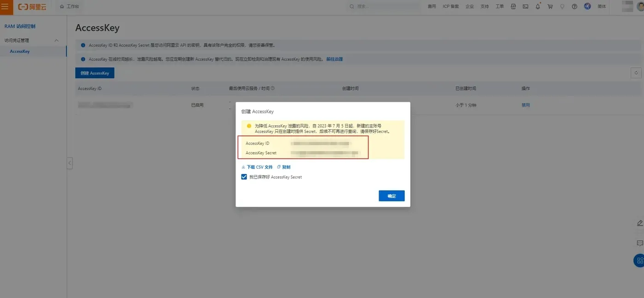Click the lightbulb icon in top bar
Screen dimensions: 644x298
click(x=562, y=6)
